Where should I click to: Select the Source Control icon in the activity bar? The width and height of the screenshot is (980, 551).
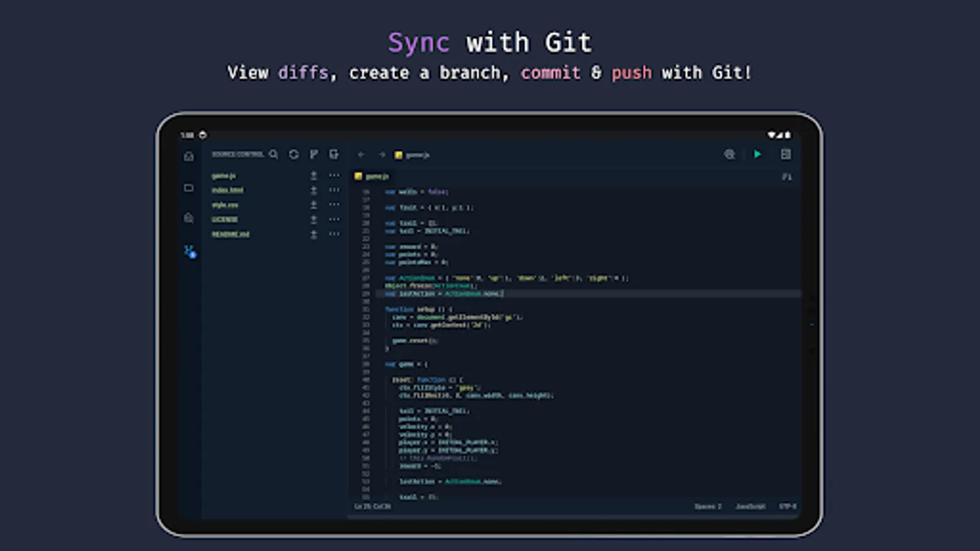tap(189, 250)
